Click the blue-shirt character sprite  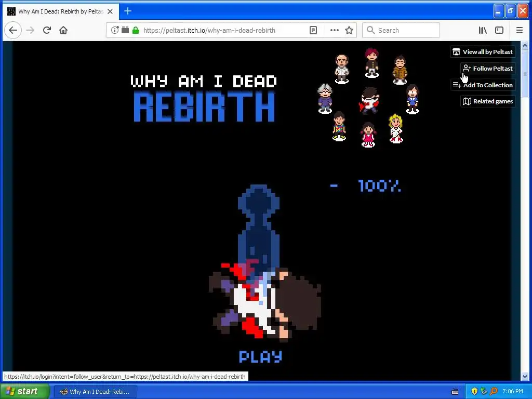coord(412,99)
